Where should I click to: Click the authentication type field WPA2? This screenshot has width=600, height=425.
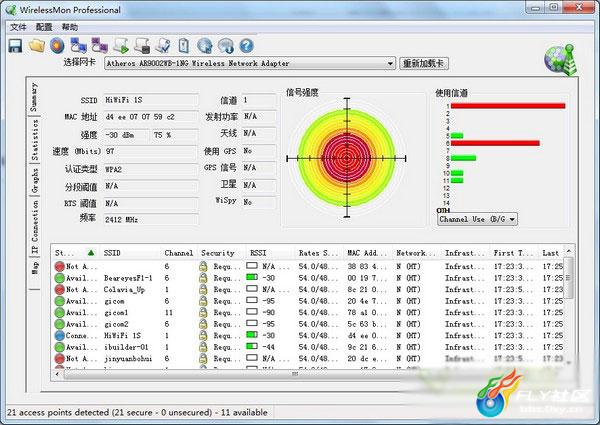click(x=151, y=169)
